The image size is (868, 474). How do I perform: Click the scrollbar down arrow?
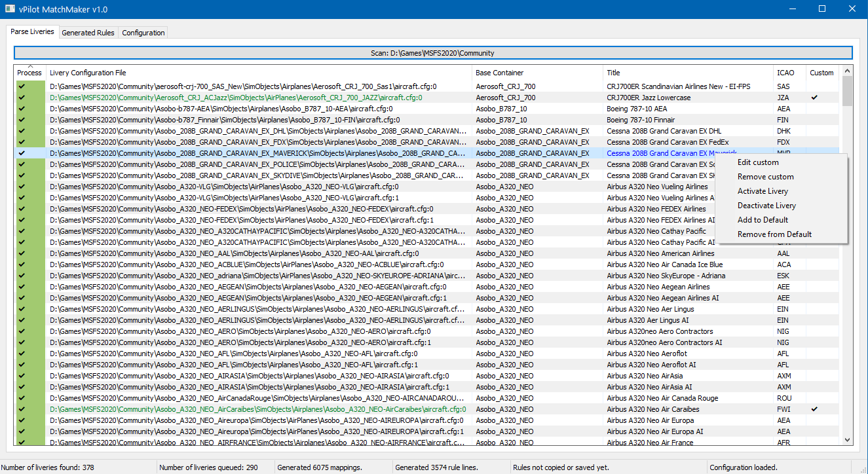click(x=847, y=440)
